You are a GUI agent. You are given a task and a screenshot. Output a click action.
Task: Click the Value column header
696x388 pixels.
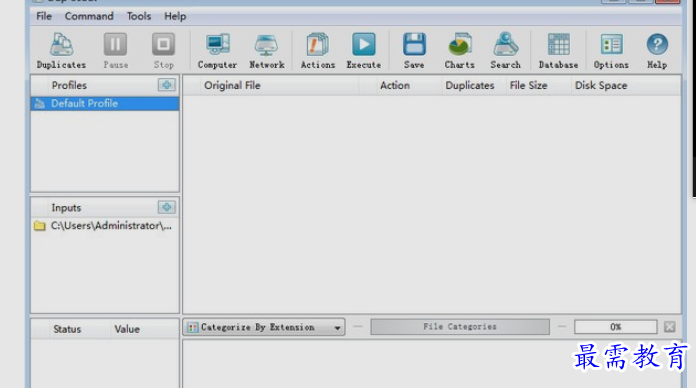[144, 329]
